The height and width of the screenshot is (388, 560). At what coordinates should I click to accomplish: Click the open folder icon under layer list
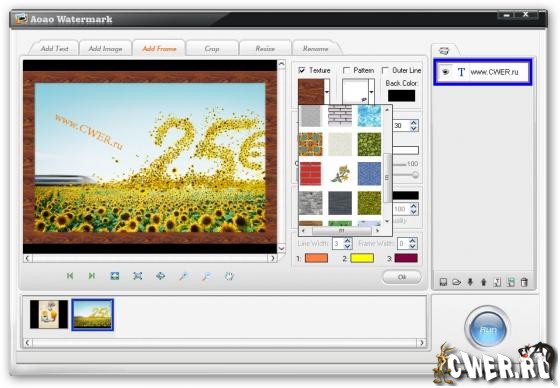[x=456, y=282]
